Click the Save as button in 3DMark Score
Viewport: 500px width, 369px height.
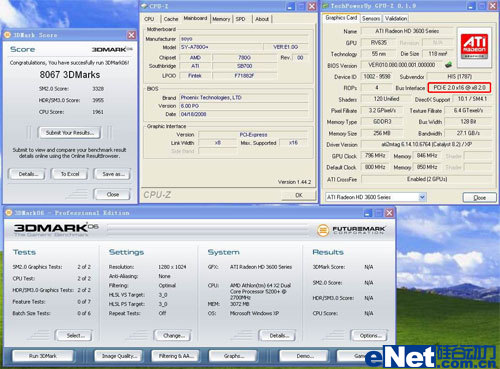pyautogui.click(x=112, y=174)
